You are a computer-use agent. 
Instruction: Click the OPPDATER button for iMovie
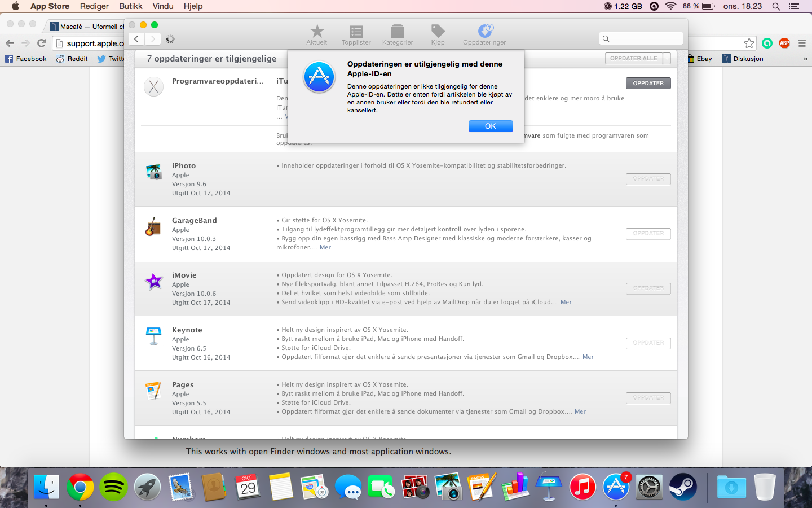648,288
